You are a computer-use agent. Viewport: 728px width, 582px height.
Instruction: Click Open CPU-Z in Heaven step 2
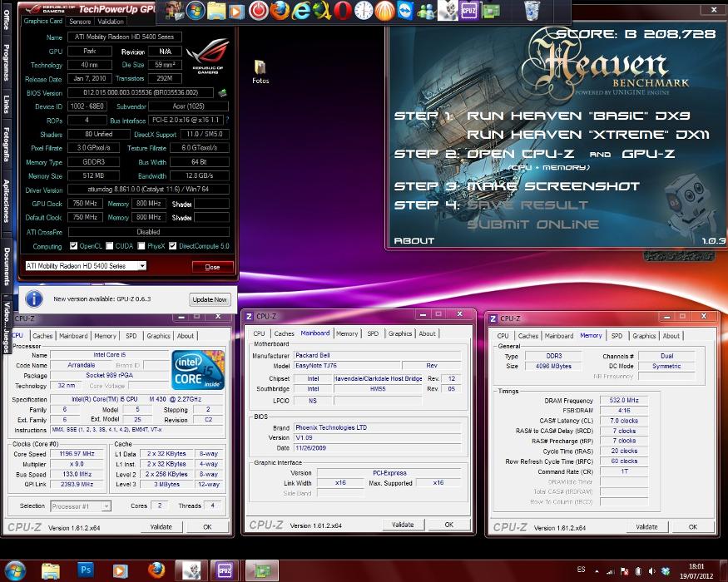(x=521, y=154)
